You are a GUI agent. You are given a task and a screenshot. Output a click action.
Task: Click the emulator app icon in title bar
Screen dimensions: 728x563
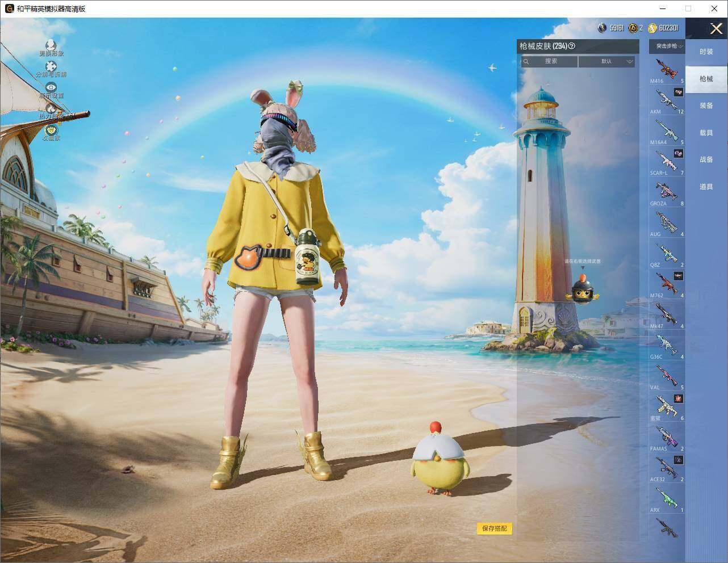[x=9, y=9]
